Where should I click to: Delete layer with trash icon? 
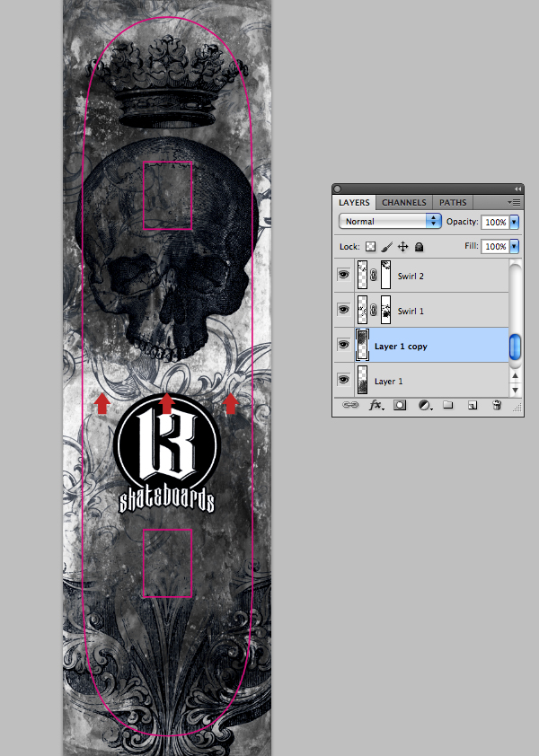497,405
